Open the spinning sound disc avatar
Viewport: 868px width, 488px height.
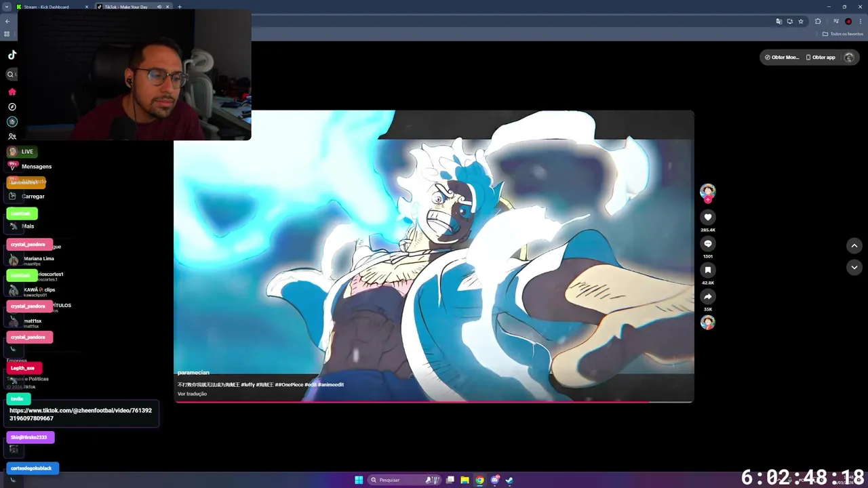707,322
